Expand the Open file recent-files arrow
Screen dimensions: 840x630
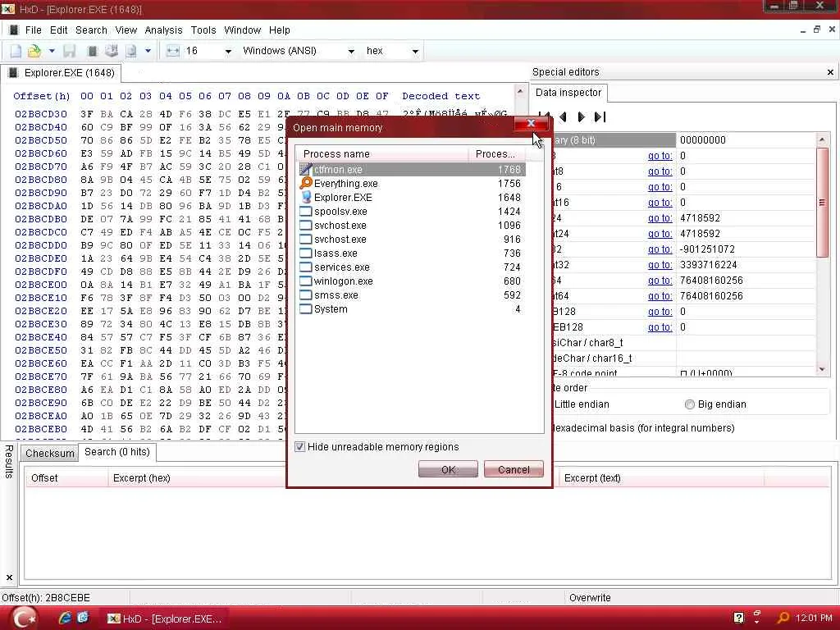point(52,51)
